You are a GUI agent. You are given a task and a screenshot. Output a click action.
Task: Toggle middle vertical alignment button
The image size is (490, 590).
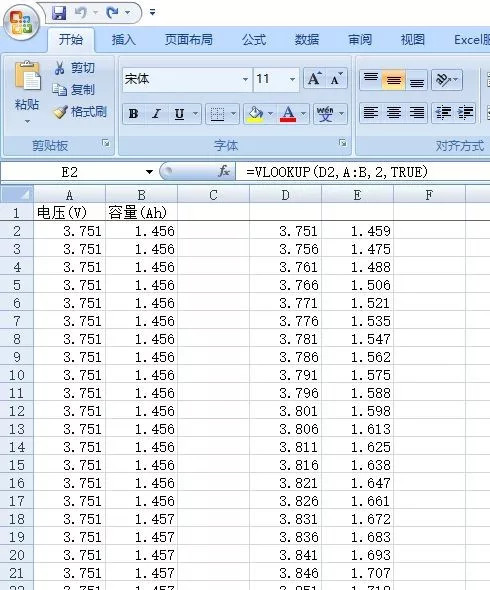(393, 80)
